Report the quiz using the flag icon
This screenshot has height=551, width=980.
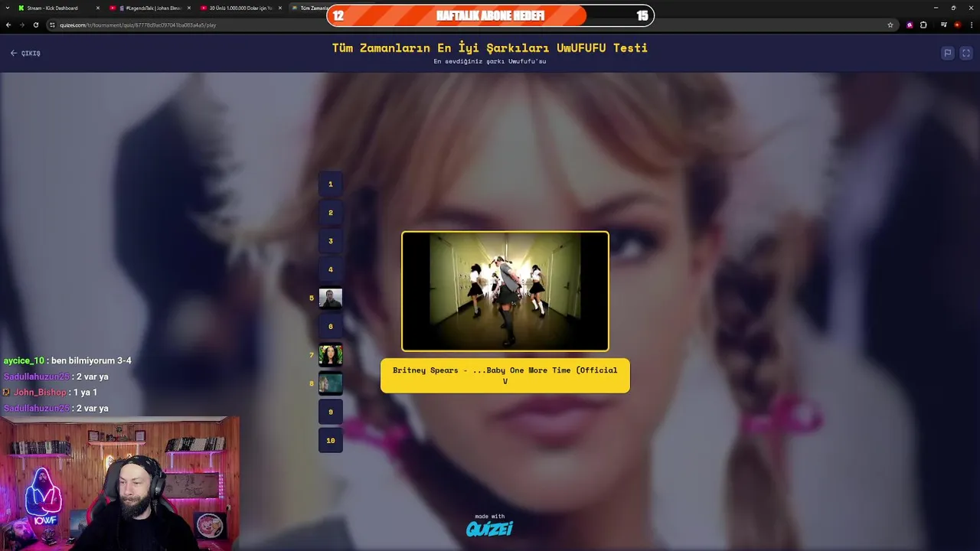tap(948, 54)
